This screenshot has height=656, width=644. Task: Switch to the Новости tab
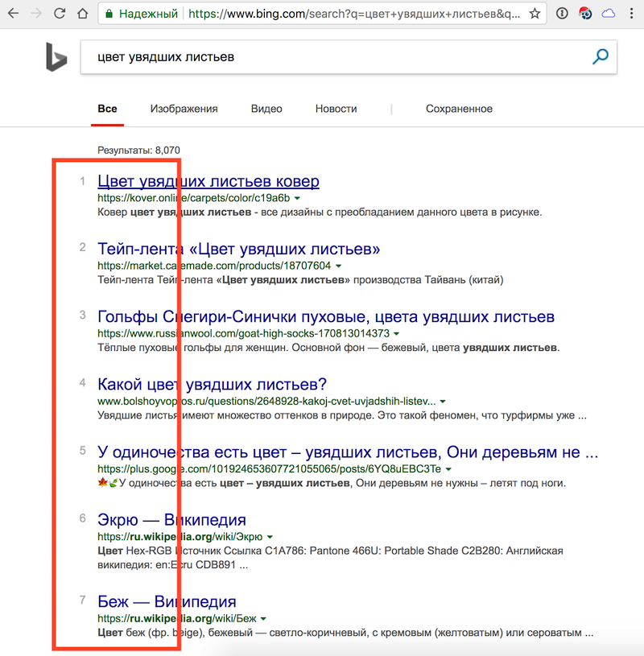click(x=336, y=109)
